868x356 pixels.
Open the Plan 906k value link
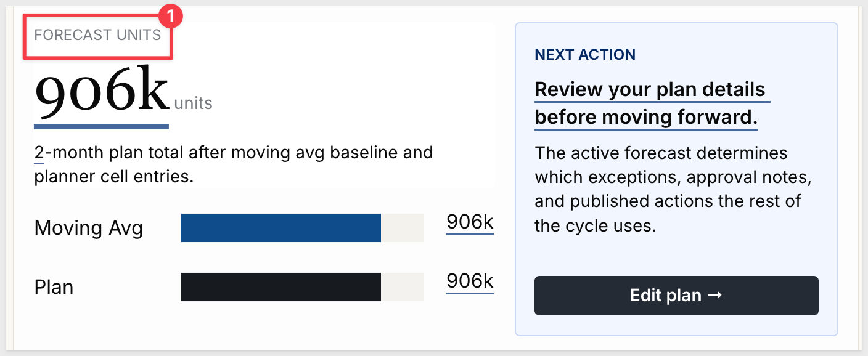tap(470, 281)
